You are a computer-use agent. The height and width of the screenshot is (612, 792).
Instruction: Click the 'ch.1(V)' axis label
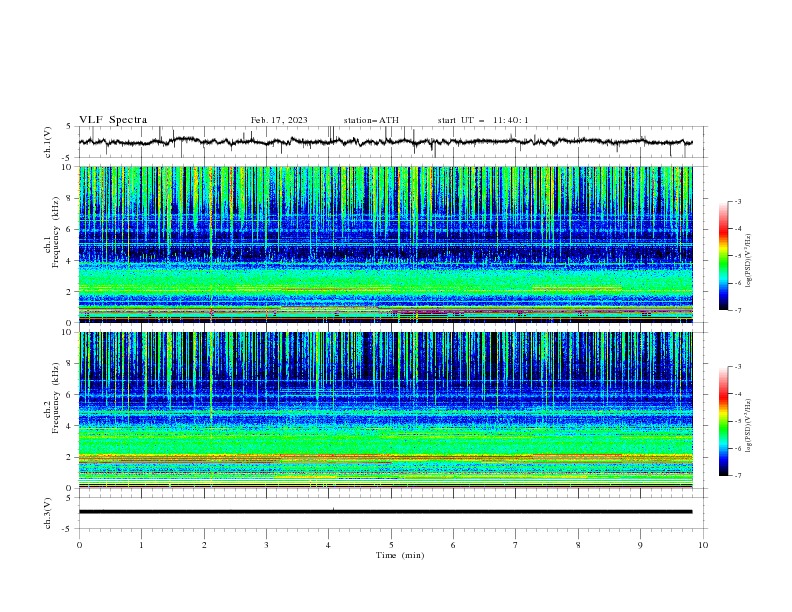48,142
